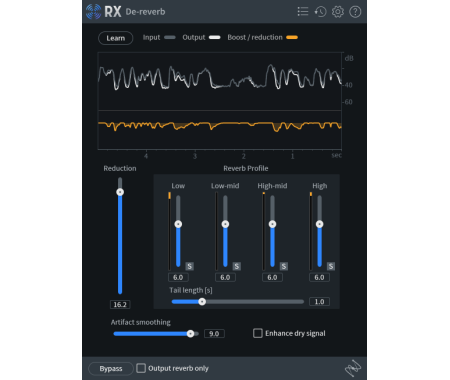Click the Tail length slider handle
Screen dimensions: 450x380
tap(202, 301)
